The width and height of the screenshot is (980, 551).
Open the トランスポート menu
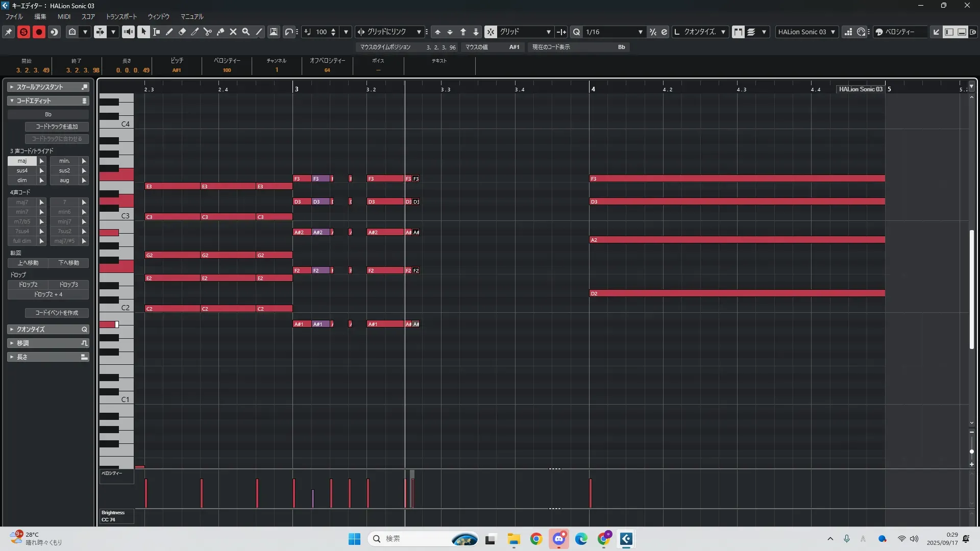tap(121, 16)
